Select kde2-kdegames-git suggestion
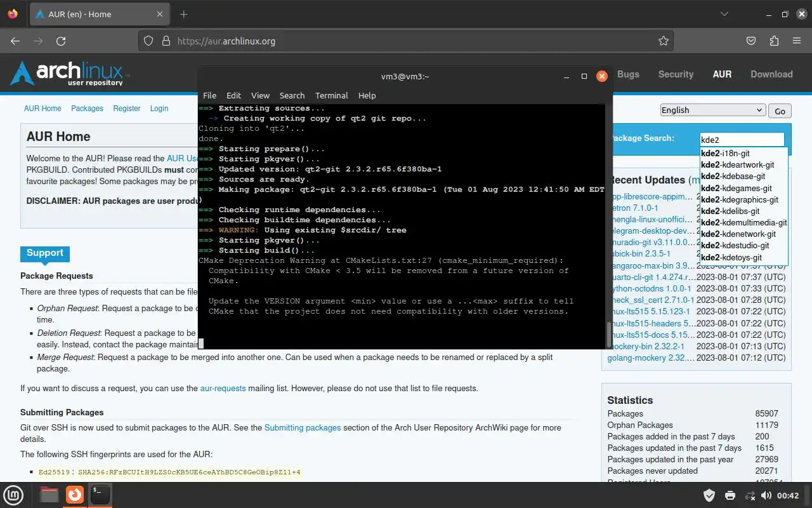812x508 pixels. (743, 188)
